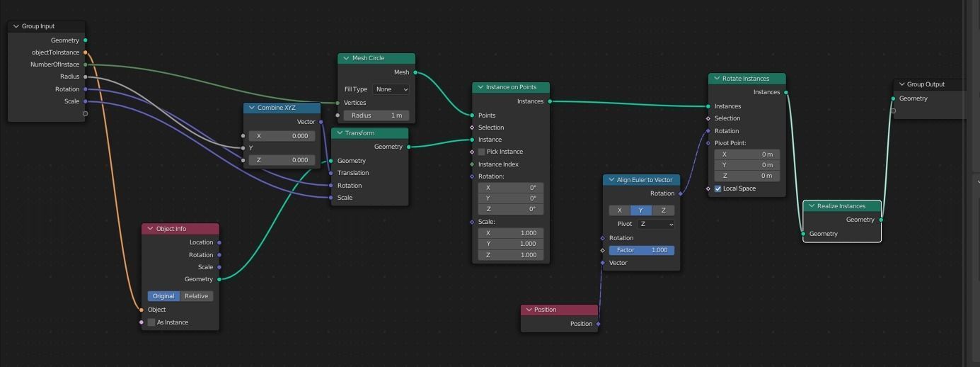This screenshot has height=367, width=980.
Task: Open the Pivot dropdown in Align Euler
Action: (x=656, y=224)
